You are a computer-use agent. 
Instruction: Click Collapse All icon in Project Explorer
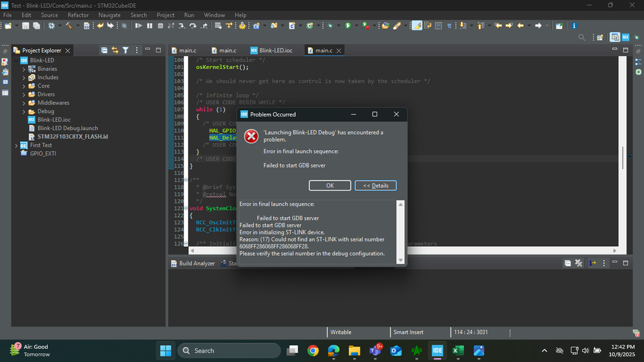coord(104,50)
